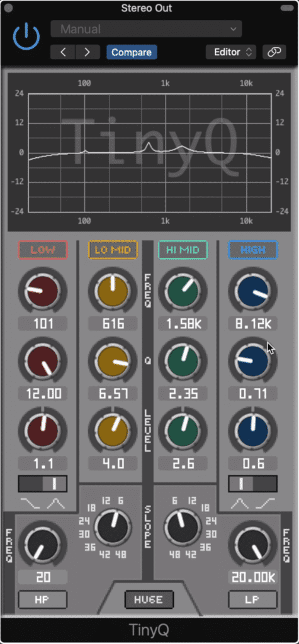Click the LP frequency value 20.00k
This screenshot has width=299, height=644.
[x=253, y=577]
